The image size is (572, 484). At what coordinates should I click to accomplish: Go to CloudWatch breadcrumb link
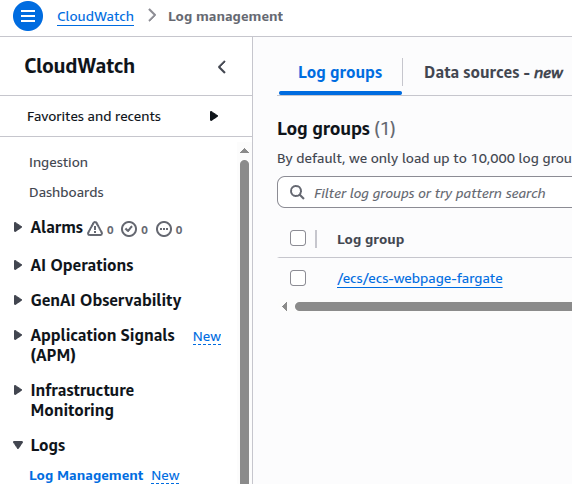(x=96, y=16)
